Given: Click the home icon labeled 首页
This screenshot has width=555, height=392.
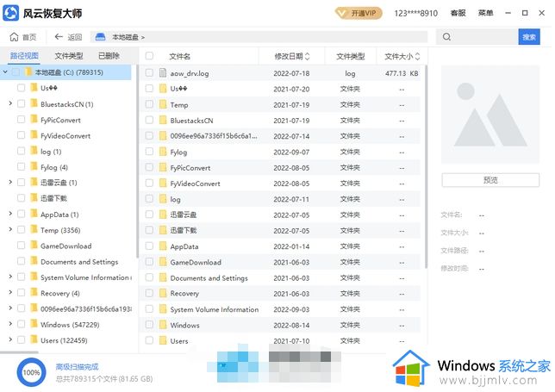Looking at the screenshot, I should [14, 37].
